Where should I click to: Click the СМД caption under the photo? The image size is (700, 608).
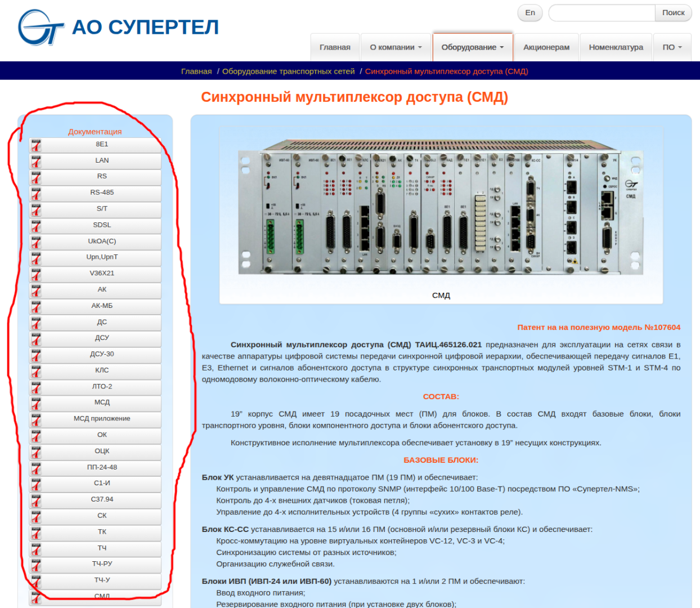[441, 296]
